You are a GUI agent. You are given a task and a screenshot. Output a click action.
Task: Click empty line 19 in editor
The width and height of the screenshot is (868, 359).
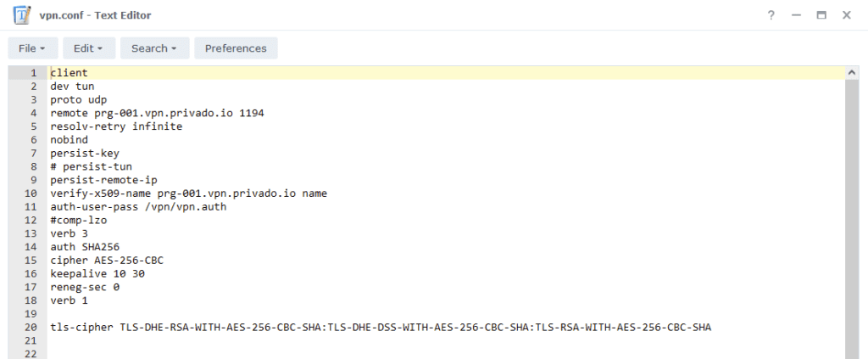446,314
